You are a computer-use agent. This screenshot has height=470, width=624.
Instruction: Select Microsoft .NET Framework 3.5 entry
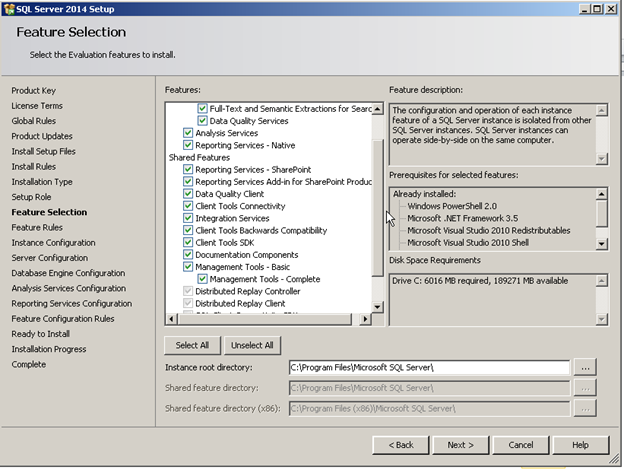tap(462, 218)
